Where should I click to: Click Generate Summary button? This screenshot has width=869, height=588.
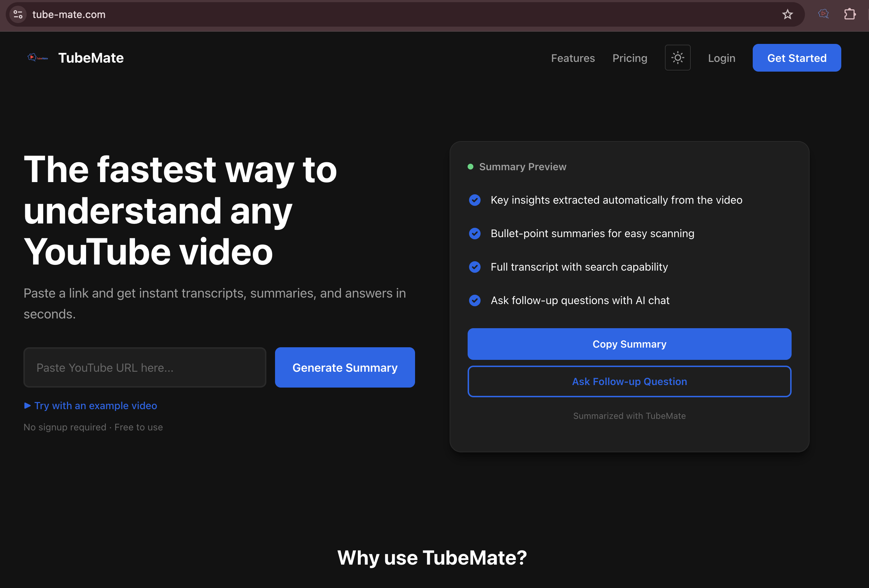(345, 367)
